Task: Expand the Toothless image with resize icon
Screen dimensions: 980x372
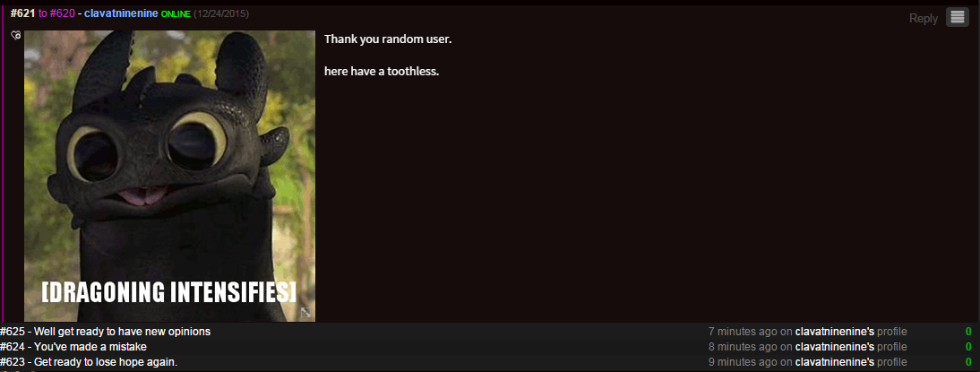Action: click(x=305, y=312)
